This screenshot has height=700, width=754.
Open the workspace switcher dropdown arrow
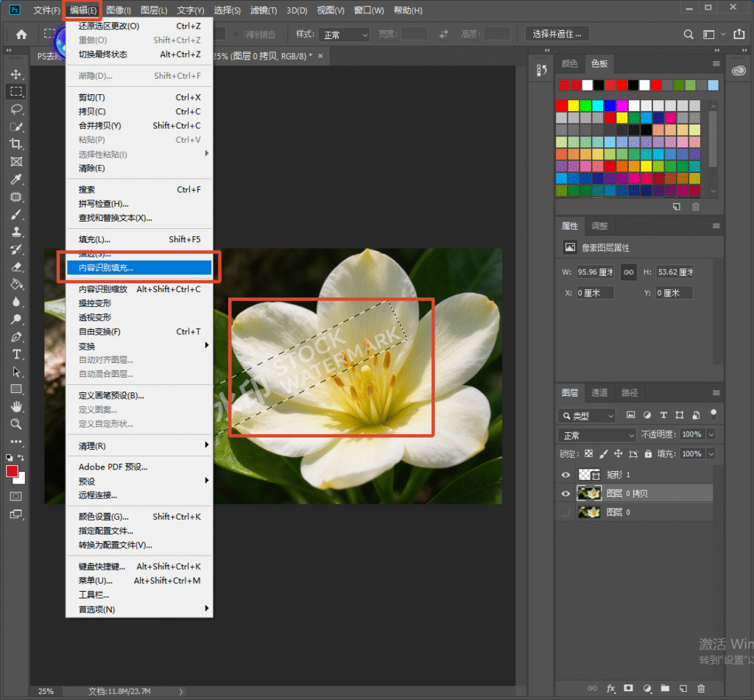(723, 34)
